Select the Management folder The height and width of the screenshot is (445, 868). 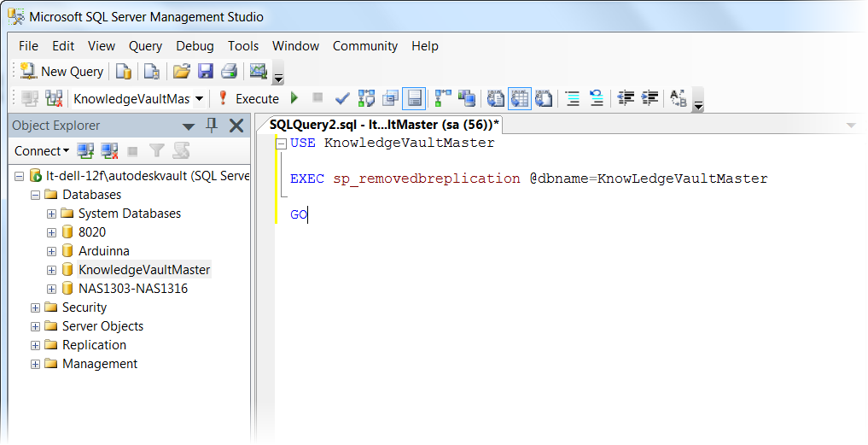click(x=100, y=364)
